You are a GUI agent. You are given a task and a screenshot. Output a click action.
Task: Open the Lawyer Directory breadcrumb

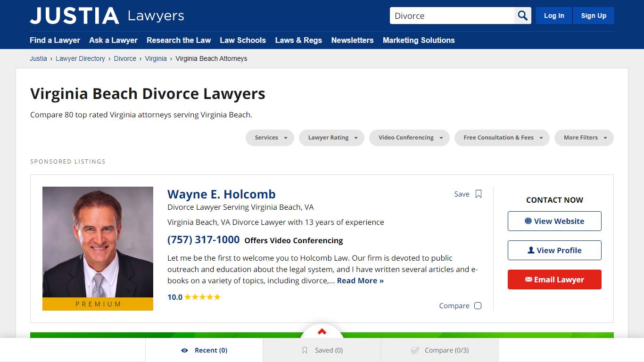(x=80, y=58)
